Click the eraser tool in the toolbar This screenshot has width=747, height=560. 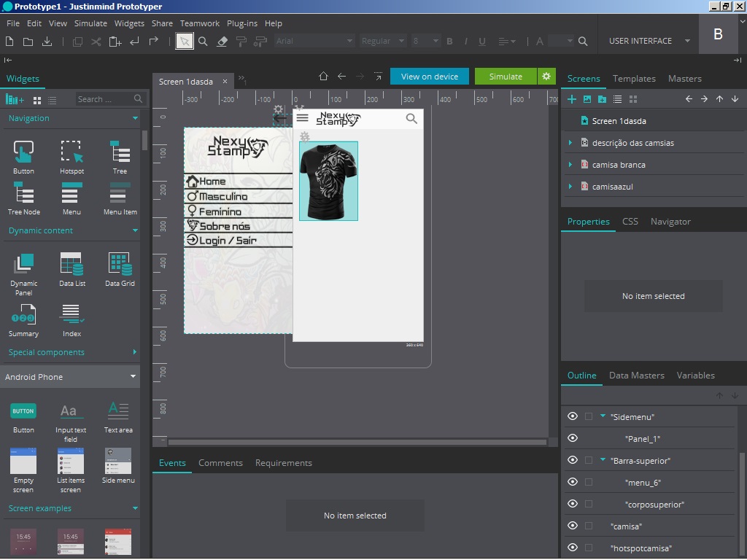223,42
